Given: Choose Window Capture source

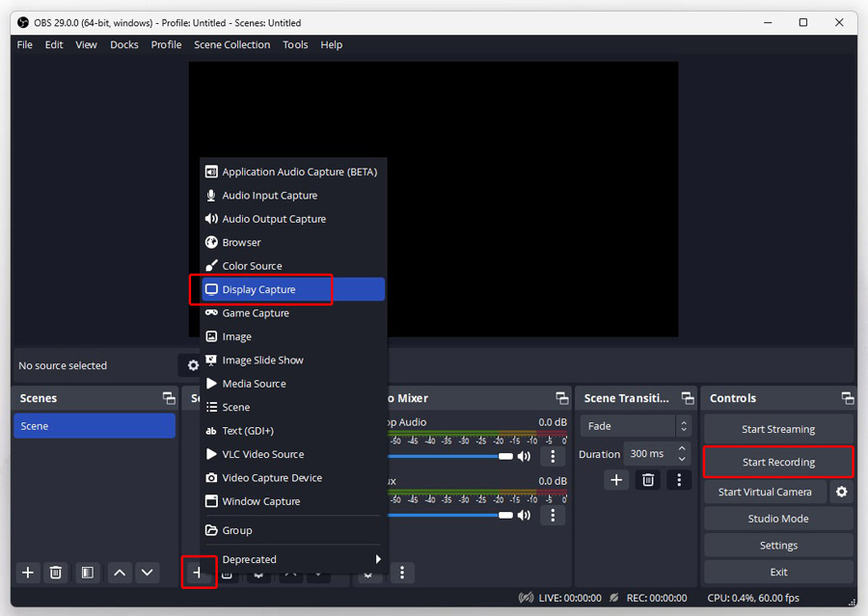Looking at the screenshot, I should click(293, 501).
